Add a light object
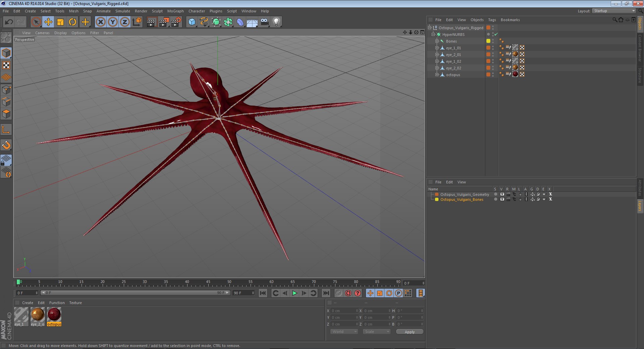Image resolution: width=644 pixels, height=349 pixels. [276, 22]
